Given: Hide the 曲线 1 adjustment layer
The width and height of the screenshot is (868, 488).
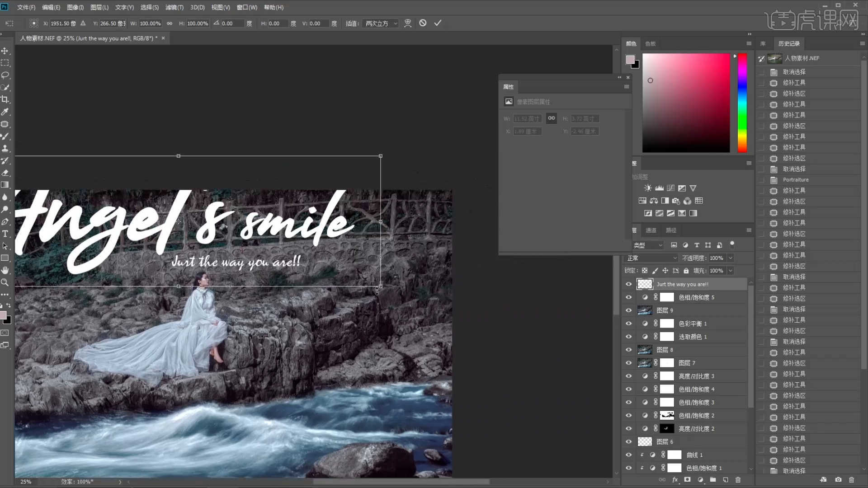Looking at the screenshot, I should 628,455.
